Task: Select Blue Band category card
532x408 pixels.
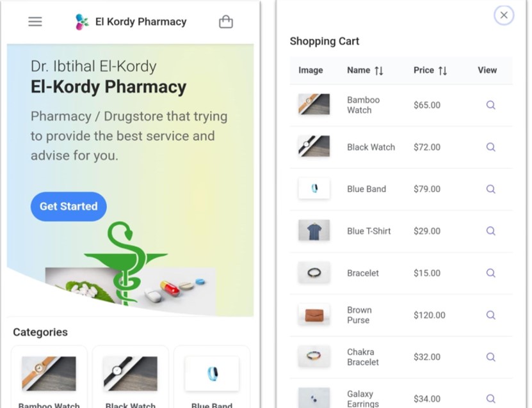Action: 212,377
